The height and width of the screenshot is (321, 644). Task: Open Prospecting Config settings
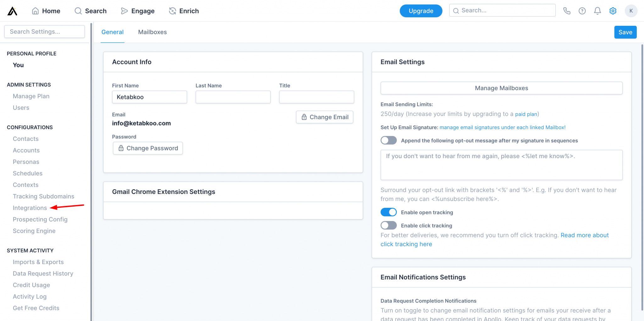[40, 219]
